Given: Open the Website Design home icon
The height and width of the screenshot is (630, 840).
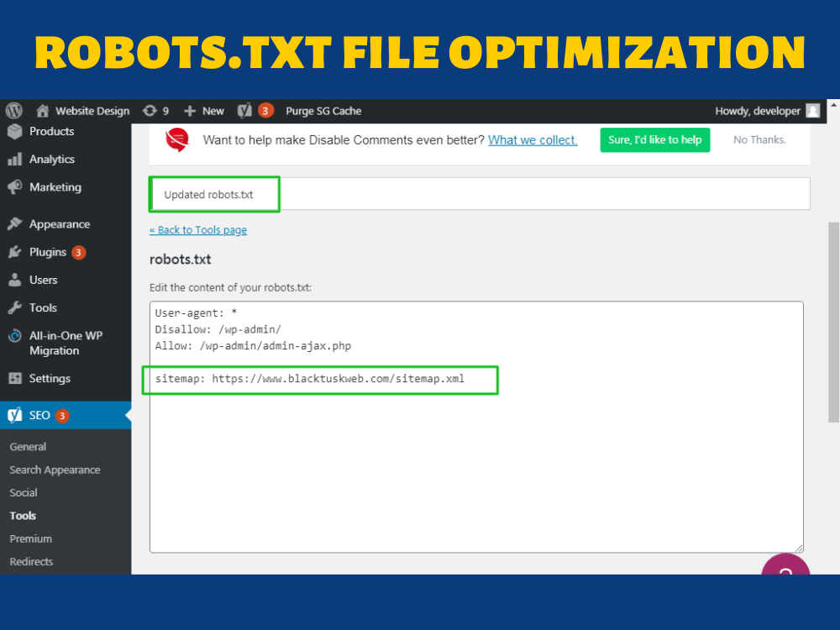Looking at the screenshot, I should [x=42, y=111].
